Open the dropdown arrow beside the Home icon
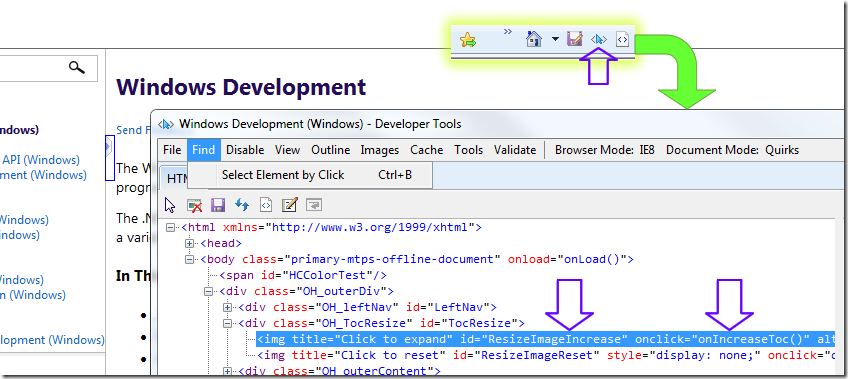This screenshot has height=379, width=848. click(555, 39)
